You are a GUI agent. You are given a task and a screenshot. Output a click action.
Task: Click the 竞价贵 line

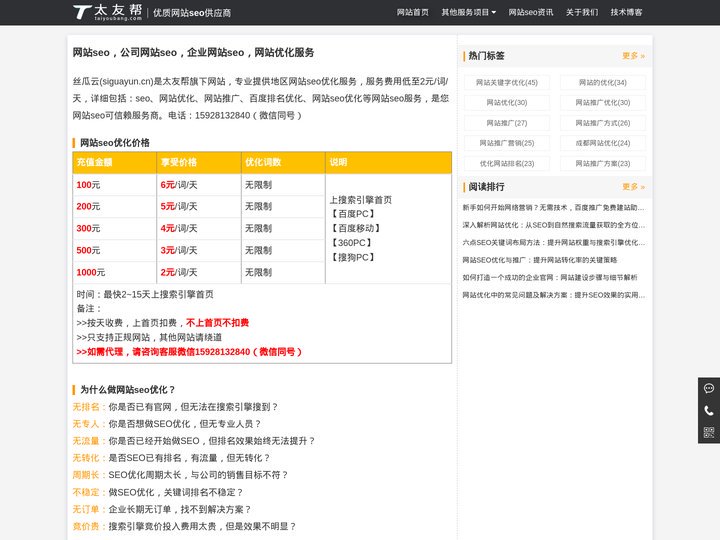point(185,527)
